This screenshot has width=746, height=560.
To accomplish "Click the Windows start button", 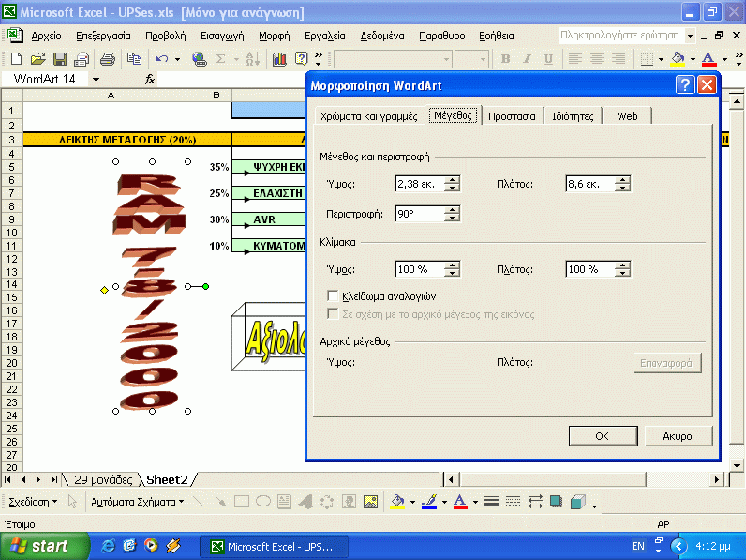I will (44, 546).
